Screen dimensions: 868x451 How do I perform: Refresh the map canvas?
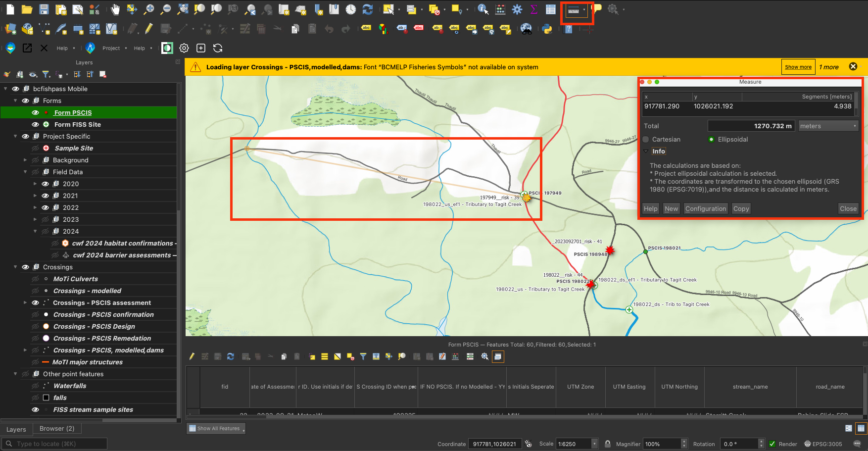(x=368, y=9)
